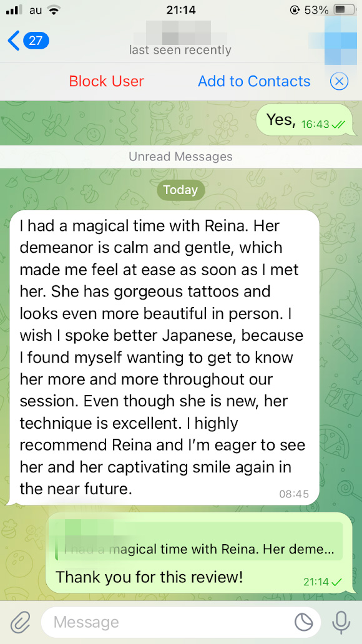
Task: Tap the quoted reply preview in the outgoing message
Action: (198, 541)
